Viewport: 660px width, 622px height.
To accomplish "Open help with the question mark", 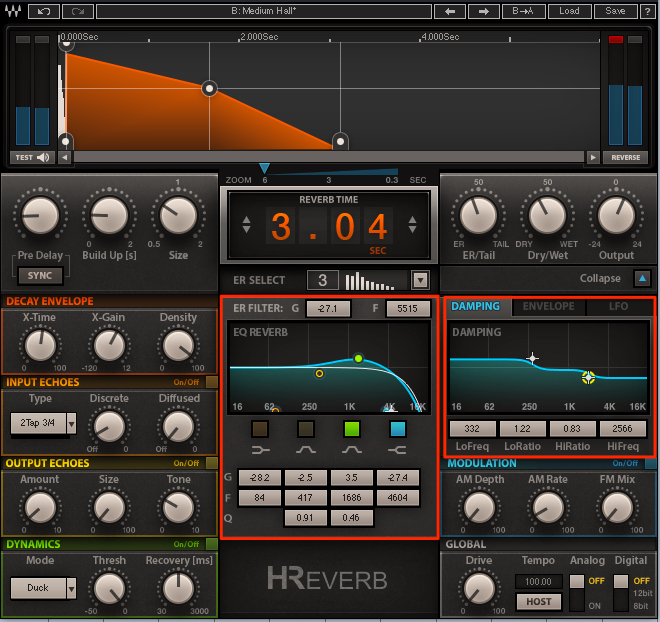I will 648,11.
